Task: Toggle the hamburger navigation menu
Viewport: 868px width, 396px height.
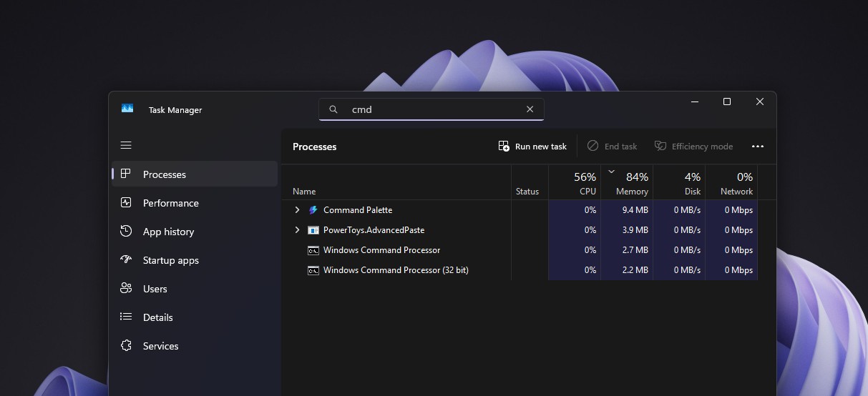Action: 126,145
